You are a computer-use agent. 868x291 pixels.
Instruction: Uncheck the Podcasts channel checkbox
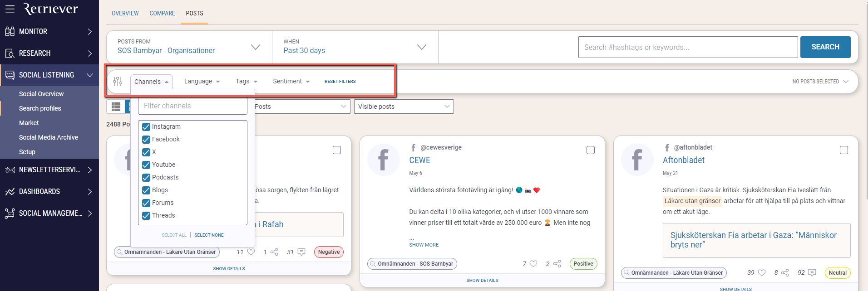click(x=146, y=177)
